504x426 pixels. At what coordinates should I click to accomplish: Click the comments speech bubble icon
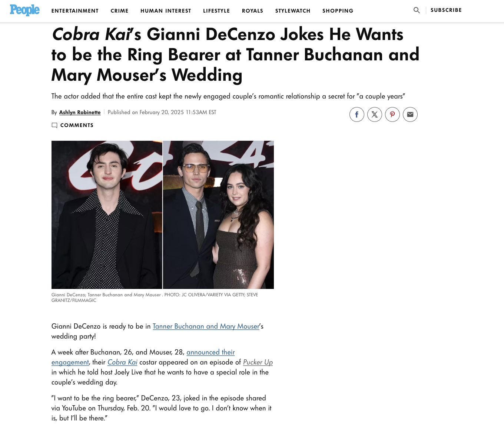click(x=54, y=125)
